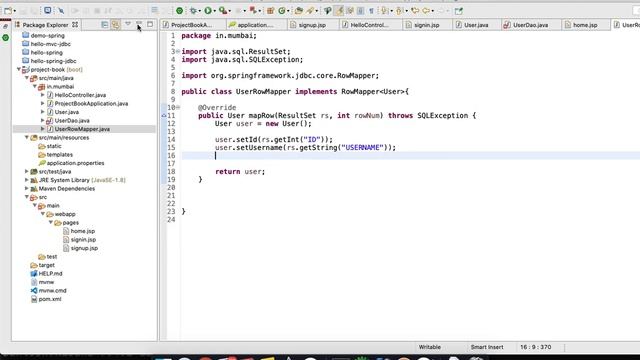The image size is (640, 360).
Task: Click the Skip All Breakpoints icon
Action: pos(61,11)
